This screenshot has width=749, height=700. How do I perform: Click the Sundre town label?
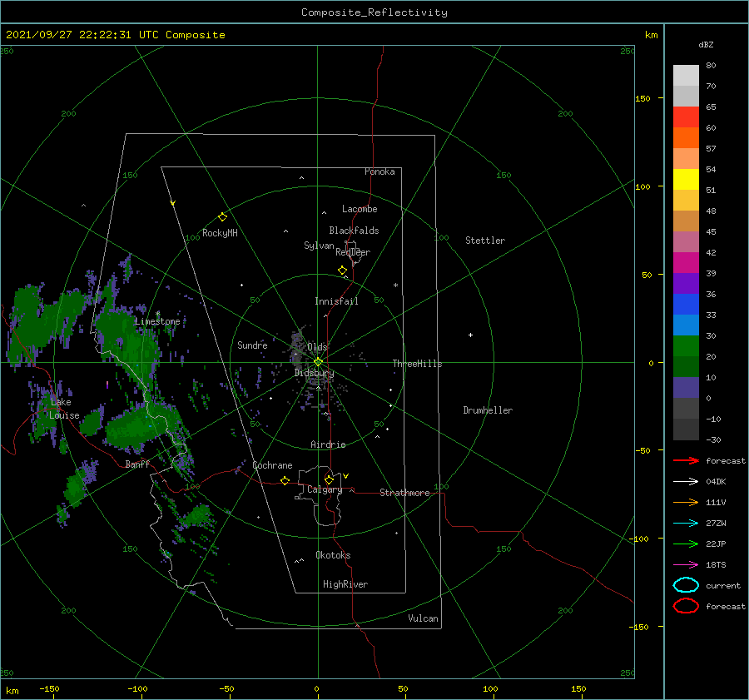252,345
